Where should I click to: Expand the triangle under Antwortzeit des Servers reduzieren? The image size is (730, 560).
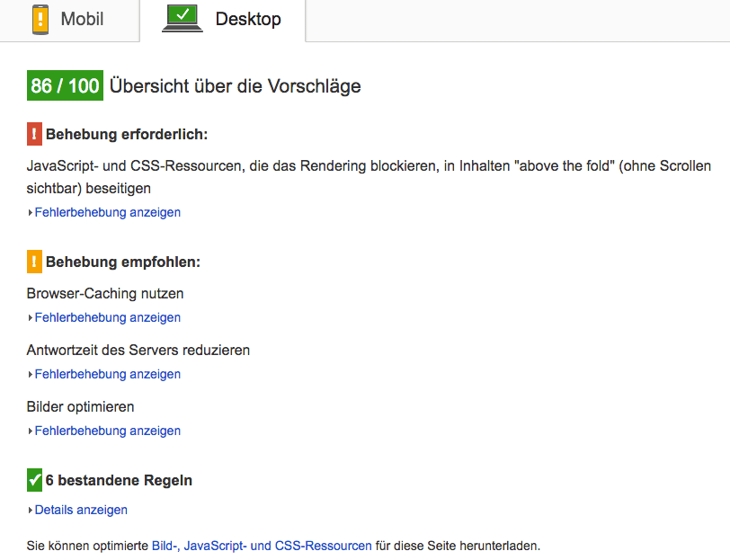(31, 375)
